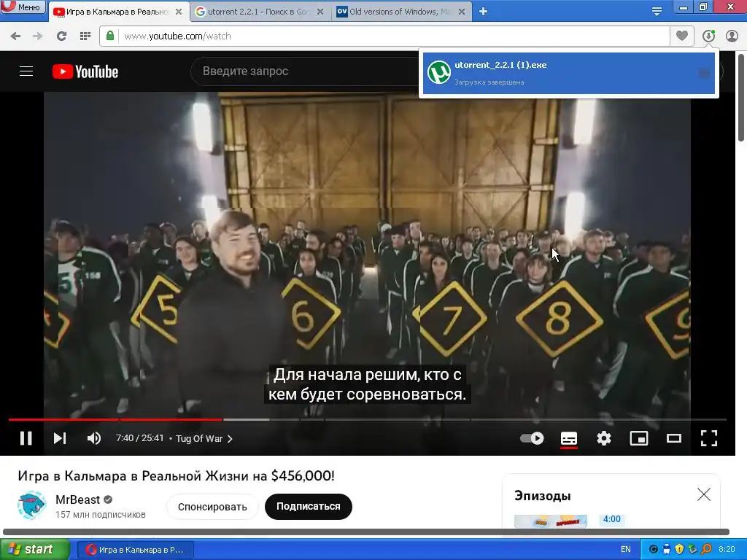Open the MrBeast channel name link
747x560 pixels.
pos(77,499)
